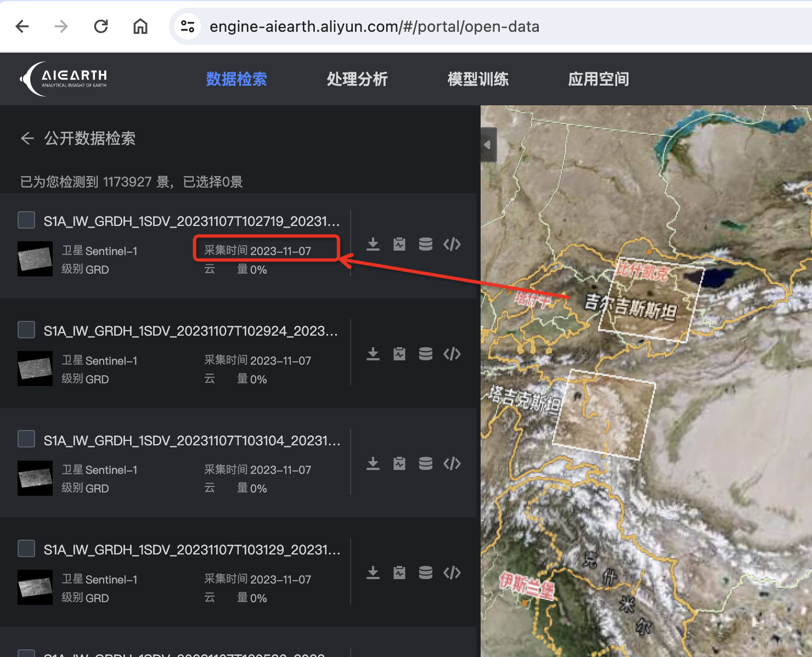Click lower scene footprint overlay on map
The height and width of the screenshot is (657, 812).
604,414
